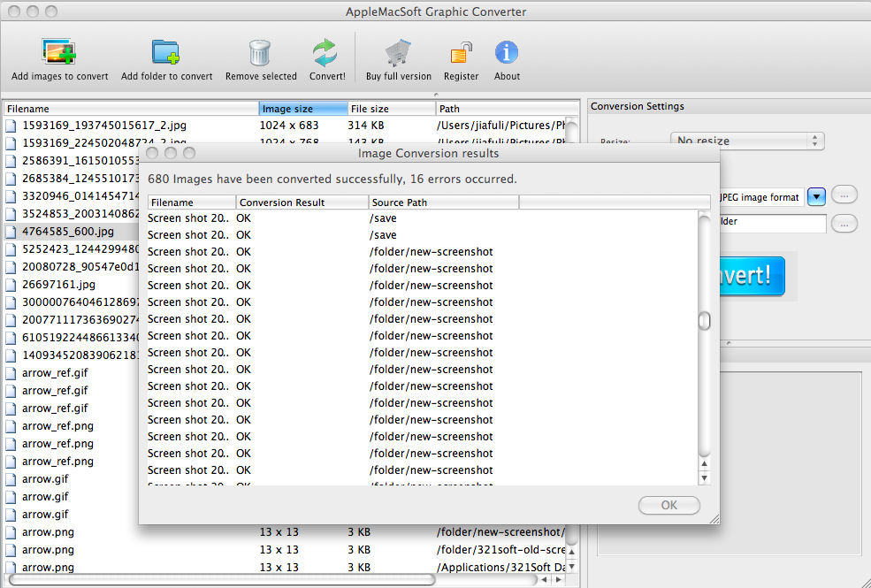Click 1024 x 683 image size cell
Image resolution: width=871 pixels, height=588 pixels.
(x=289, y=126)
